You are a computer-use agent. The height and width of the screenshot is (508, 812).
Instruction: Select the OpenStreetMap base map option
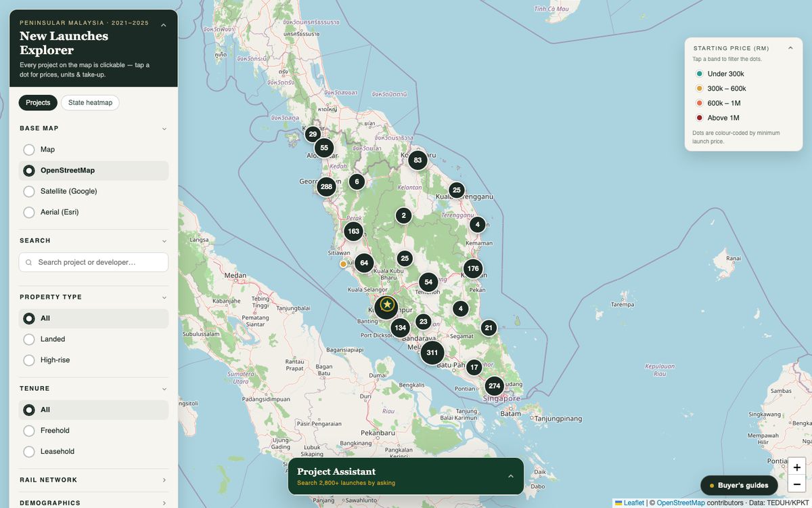pyautogui.click(x=93, y=171)
